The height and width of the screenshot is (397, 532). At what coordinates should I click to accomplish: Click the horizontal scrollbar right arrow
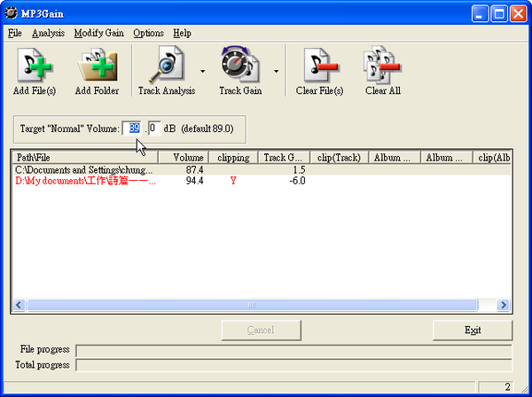(504, 305)
